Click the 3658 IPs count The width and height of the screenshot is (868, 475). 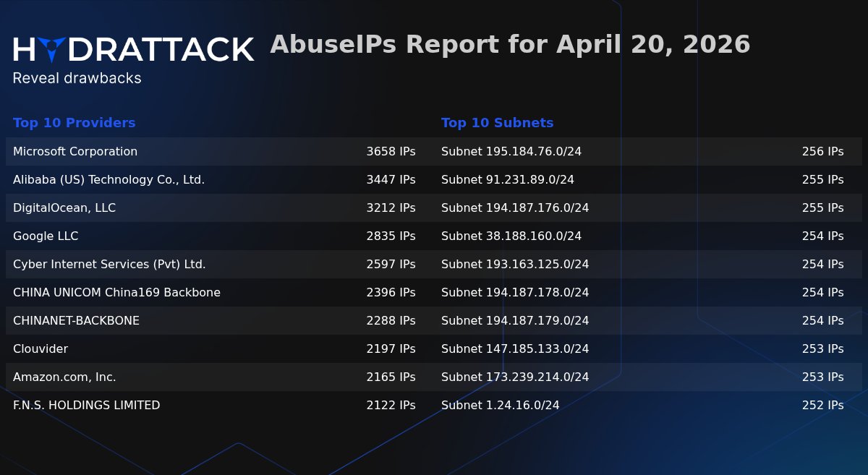point(391,152)
